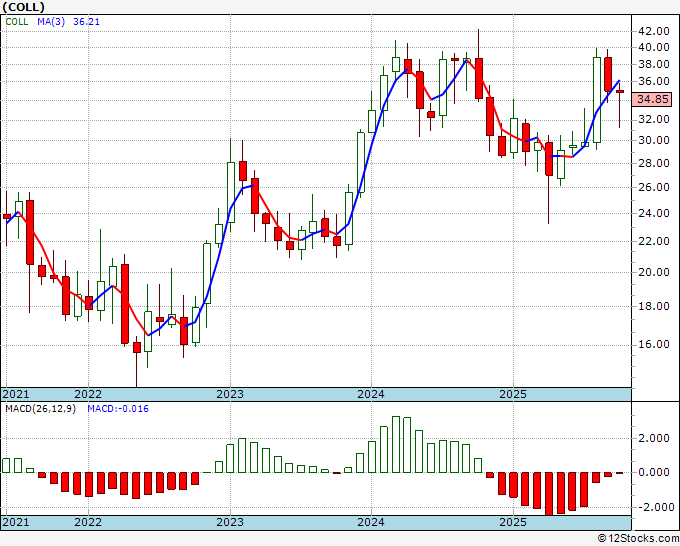Click 2023 on the MACD panel timeline
Image resolution: width=680 pixels, height=546 pixels.
230,522
